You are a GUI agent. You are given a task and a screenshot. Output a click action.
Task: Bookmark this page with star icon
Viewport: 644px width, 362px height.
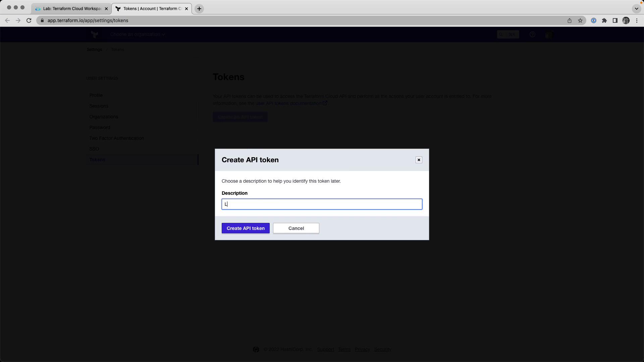pos(580,20)
